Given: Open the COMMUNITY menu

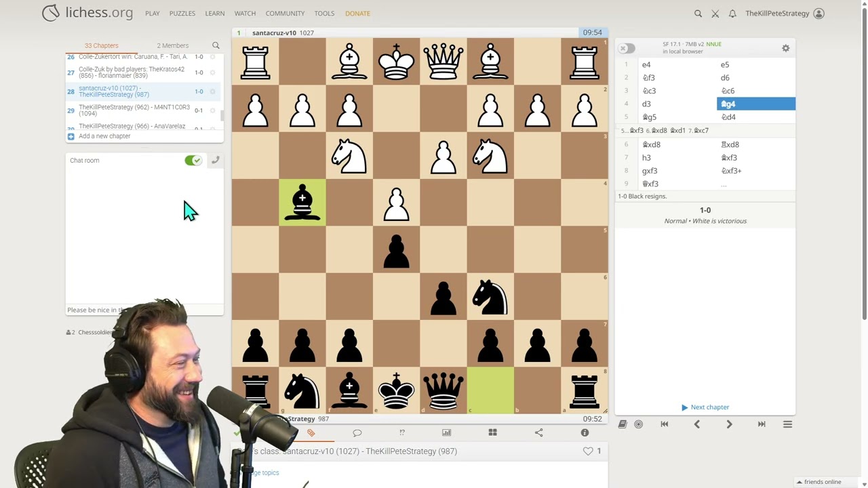Looking at the screenshot, I should [x=285, y=14].
